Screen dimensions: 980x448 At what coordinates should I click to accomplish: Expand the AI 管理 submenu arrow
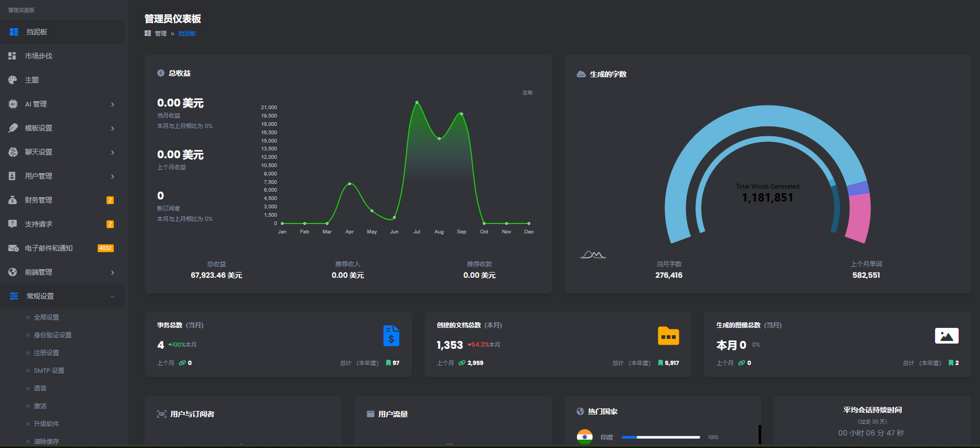[112, 104]
